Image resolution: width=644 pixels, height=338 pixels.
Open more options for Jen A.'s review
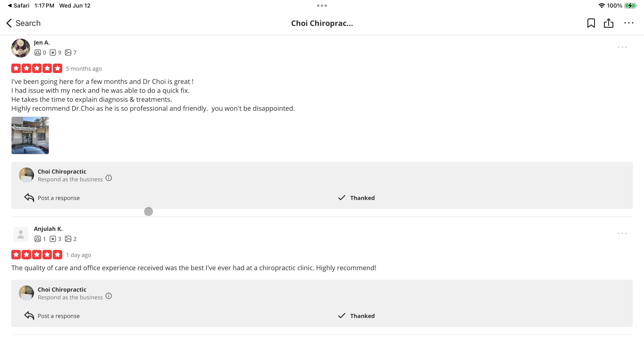622,47
